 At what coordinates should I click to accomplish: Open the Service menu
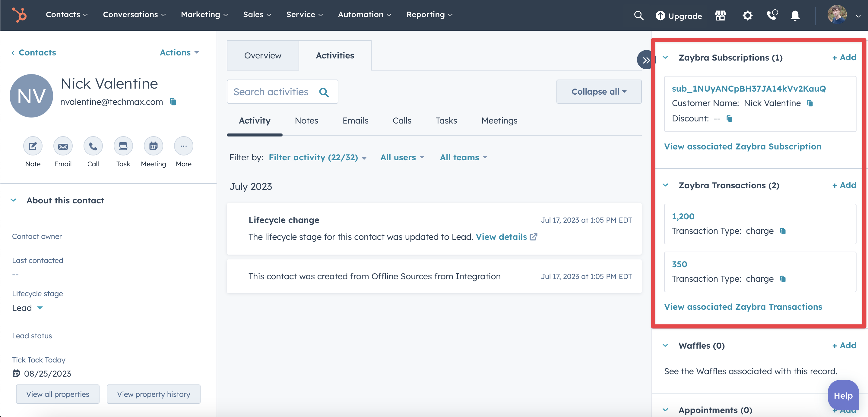pos(305,14)
